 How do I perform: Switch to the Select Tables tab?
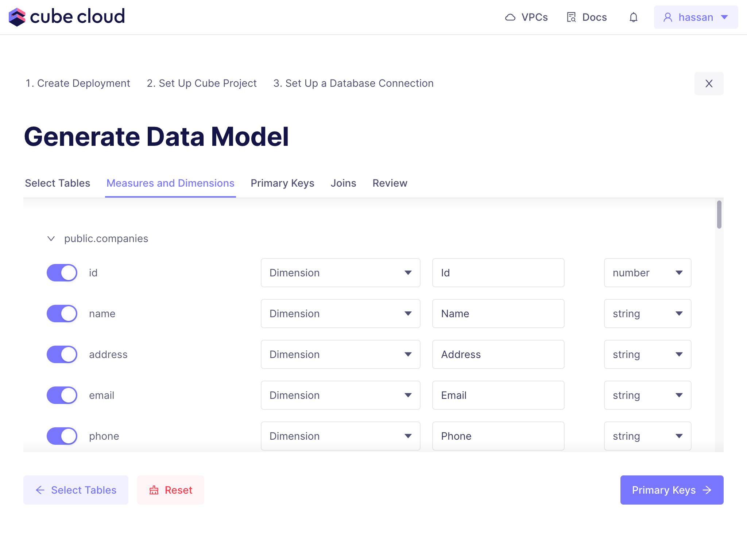(58, 183)
